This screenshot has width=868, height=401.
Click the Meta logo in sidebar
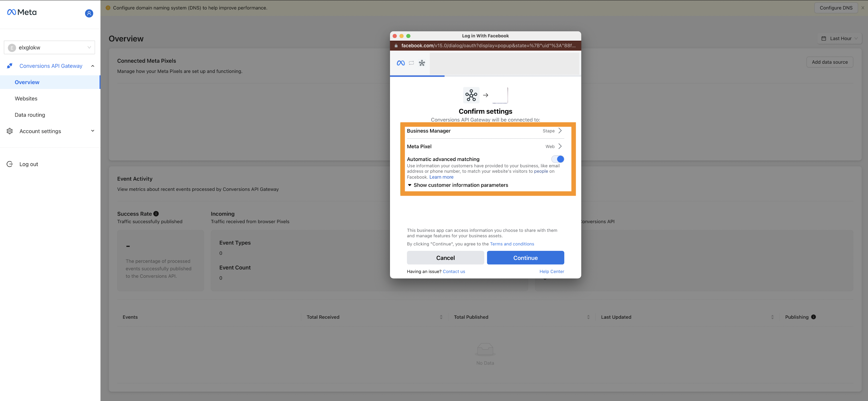22,12
